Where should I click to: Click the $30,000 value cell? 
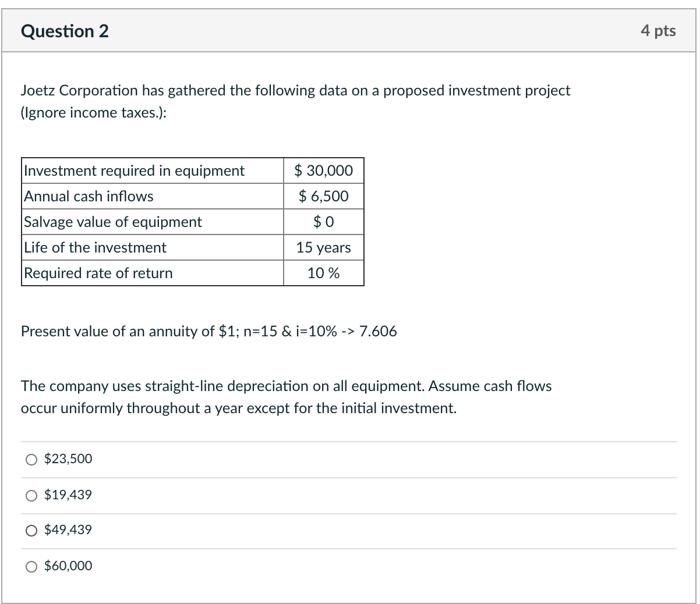323,170
